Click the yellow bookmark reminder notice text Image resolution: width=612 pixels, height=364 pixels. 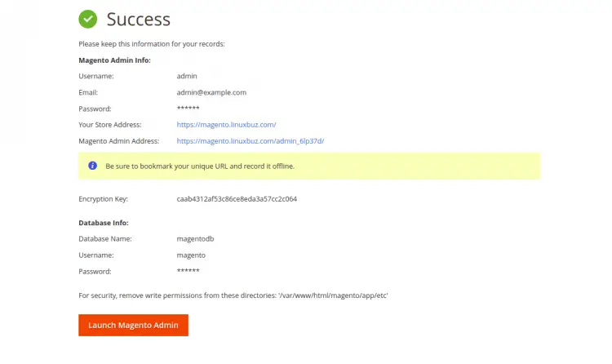tap(200, 166)
